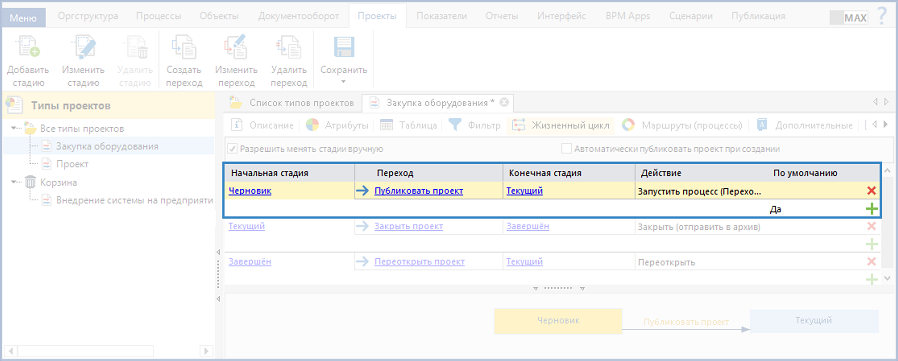Collapse the Корзина tree node

coord(14,182)
